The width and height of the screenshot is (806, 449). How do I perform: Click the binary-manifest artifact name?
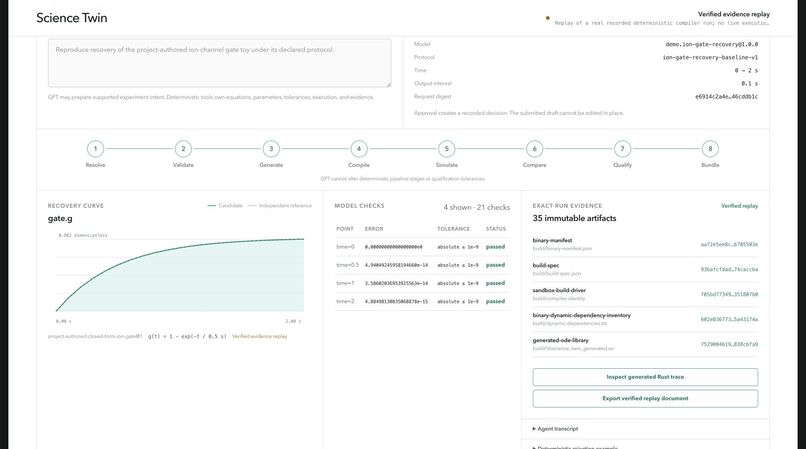[x=553, y=240]
